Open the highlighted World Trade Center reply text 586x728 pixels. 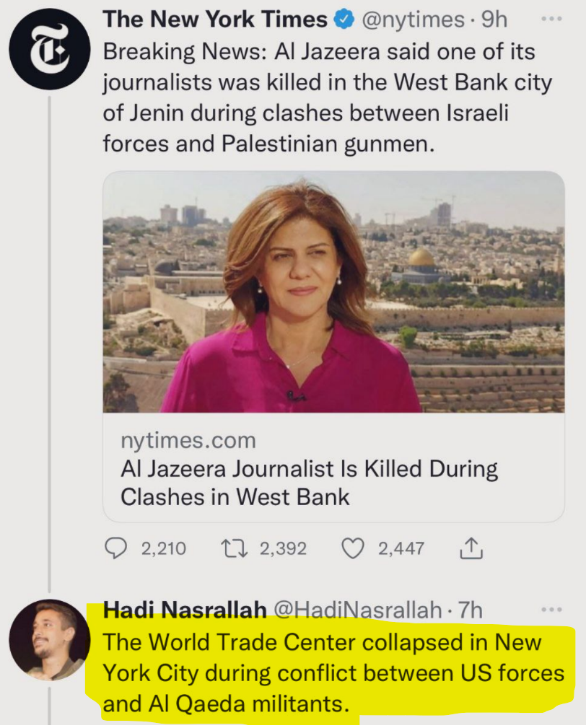(x=332, y=672)
